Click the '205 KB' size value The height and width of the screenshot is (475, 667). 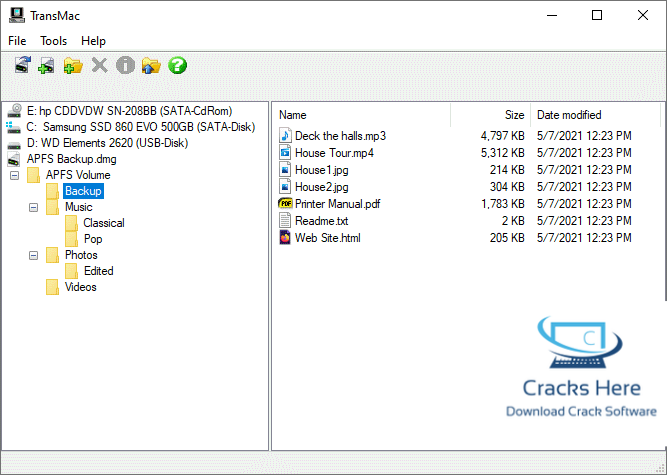pos(507,238)
